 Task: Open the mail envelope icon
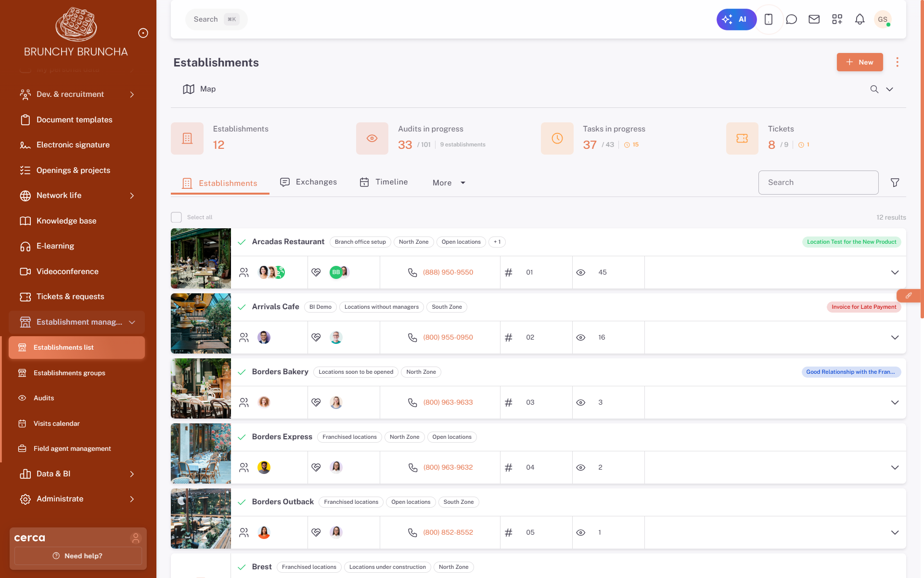pyautogui.click(x=814, y=19)
